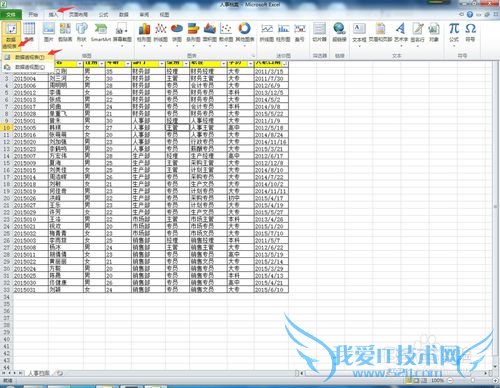
Task: Add a new worksheet tab
Action: coord(60,373)
